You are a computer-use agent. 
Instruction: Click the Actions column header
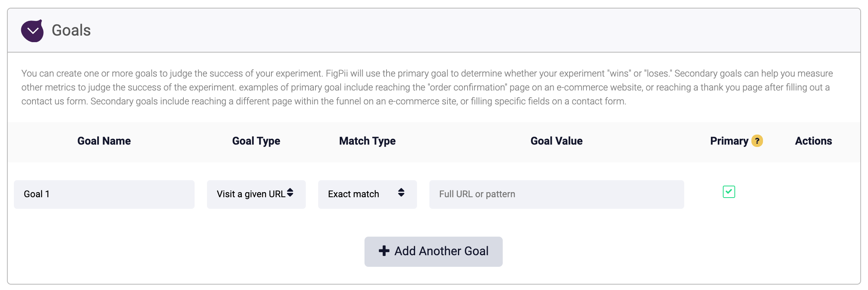click(x=813, y=141)
